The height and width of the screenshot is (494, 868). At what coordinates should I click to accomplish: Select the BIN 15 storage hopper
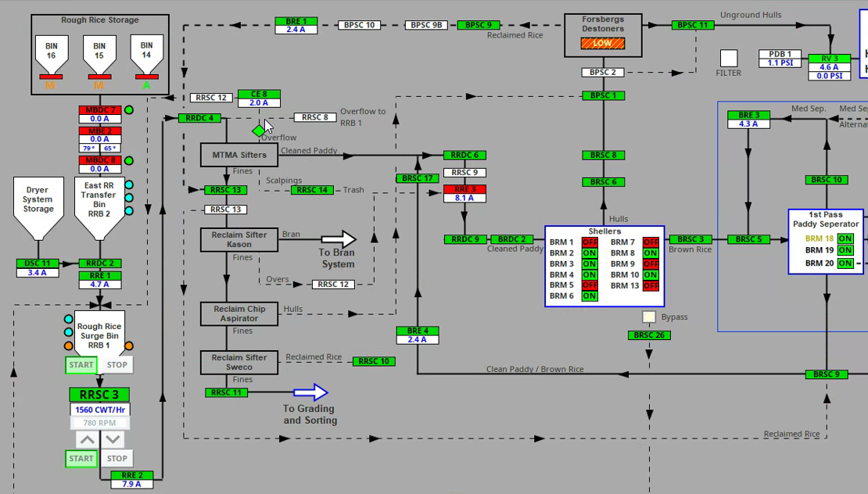[99, 54]
